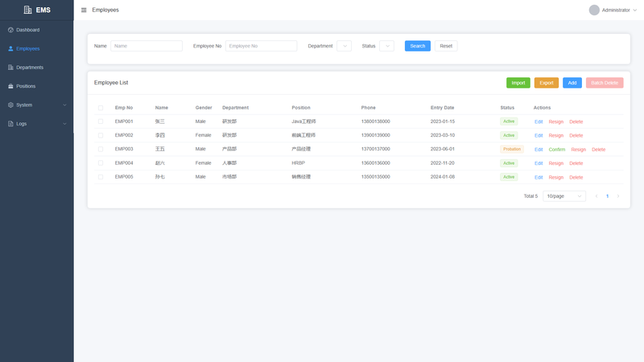Check the box for EMP005 row
This screenshot has width=644, height=362.
[x=101, y=177]
